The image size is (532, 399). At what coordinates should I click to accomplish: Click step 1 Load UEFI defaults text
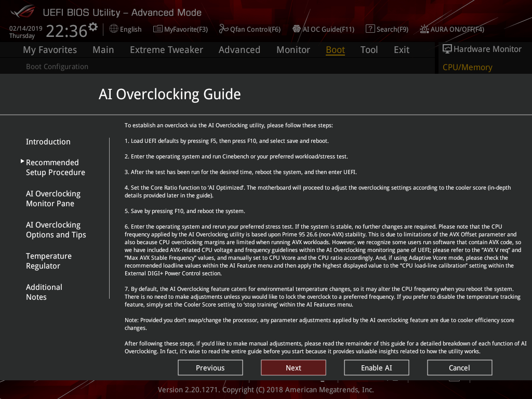tap(227, 141)
